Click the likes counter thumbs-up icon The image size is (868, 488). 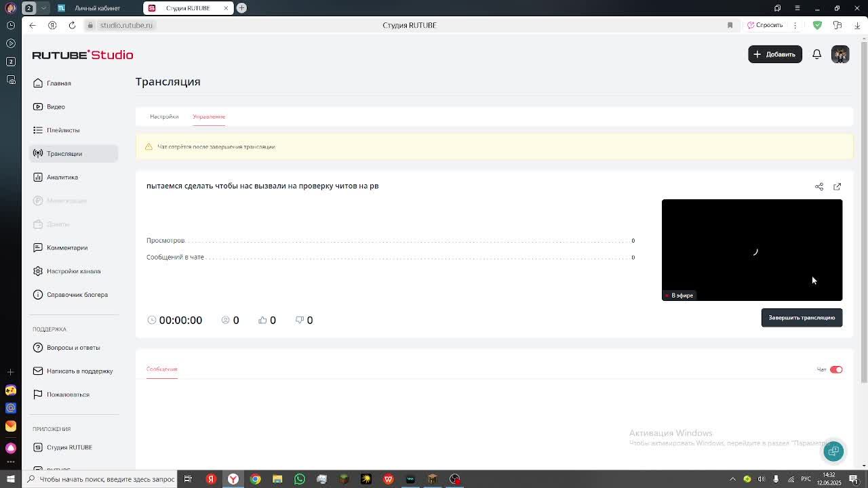pos(262,320)
